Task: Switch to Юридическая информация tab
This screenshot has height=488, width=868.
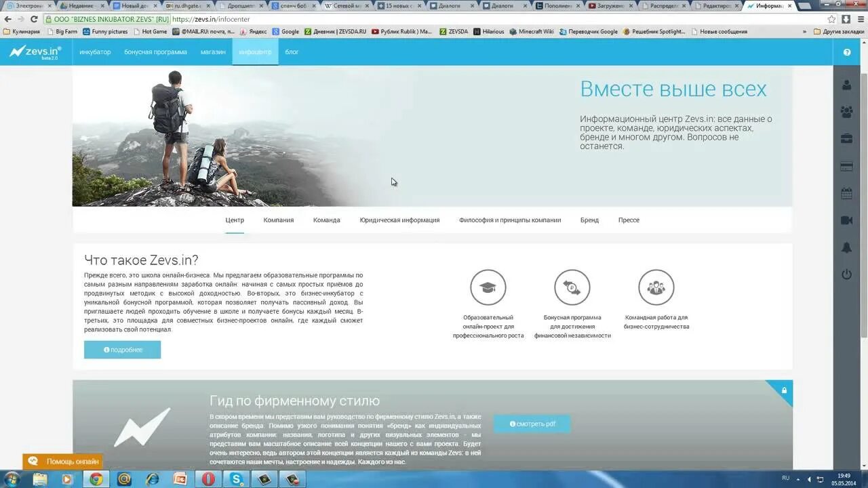Action: (x=399, y=220)
